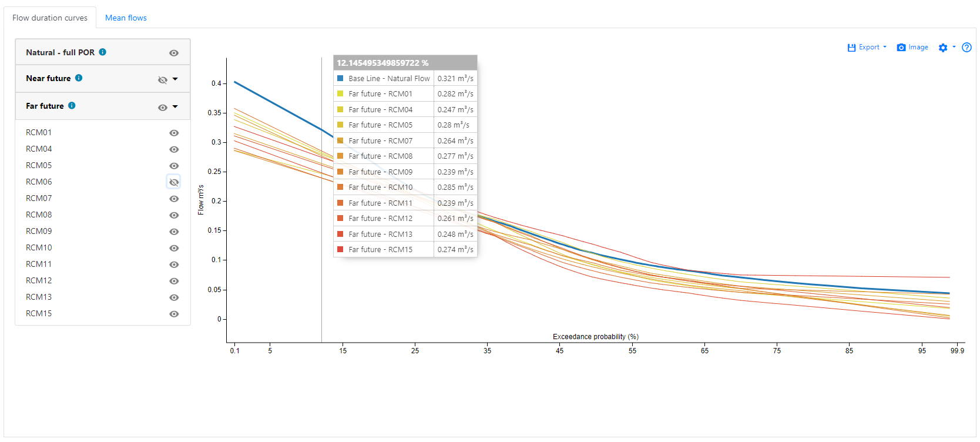Show the hidden RCM06 curve

174,182
